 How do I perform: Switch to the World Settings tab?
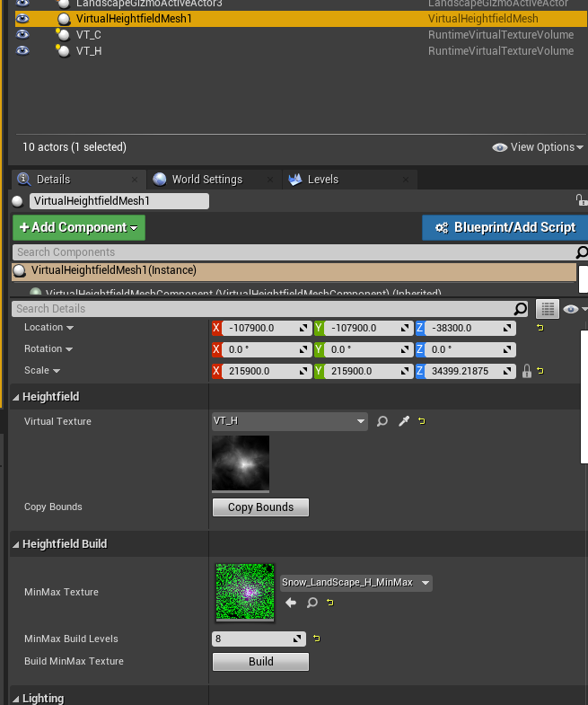(206, 180)
